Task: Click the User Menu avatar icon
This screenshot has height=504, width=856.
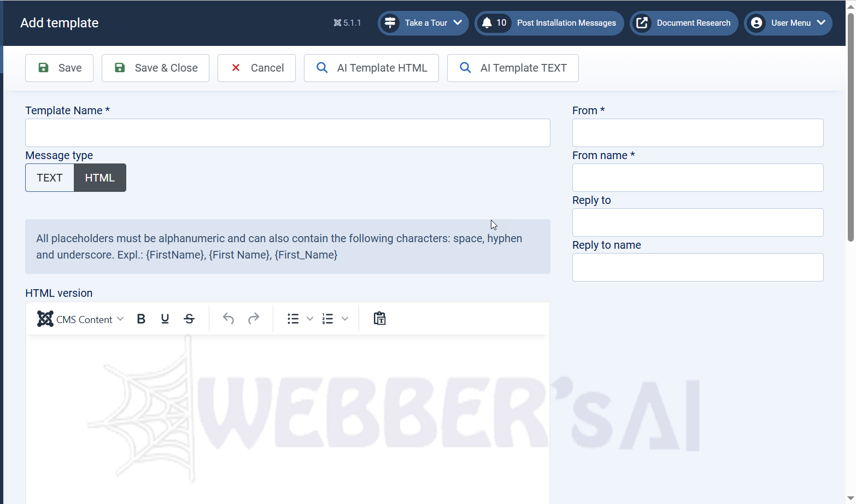Action: 757,23
